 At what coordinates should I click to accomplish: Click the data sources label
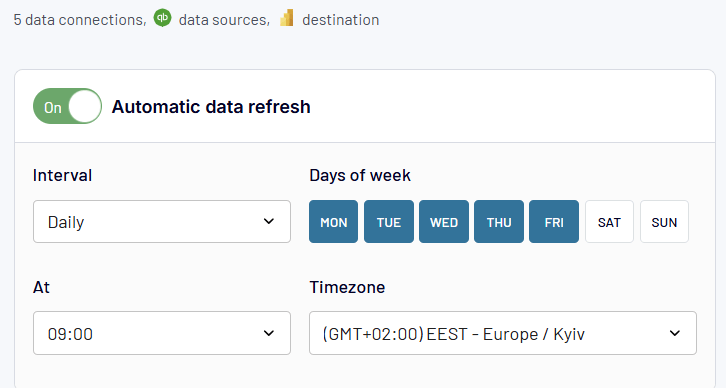click(x=224, y=20)
